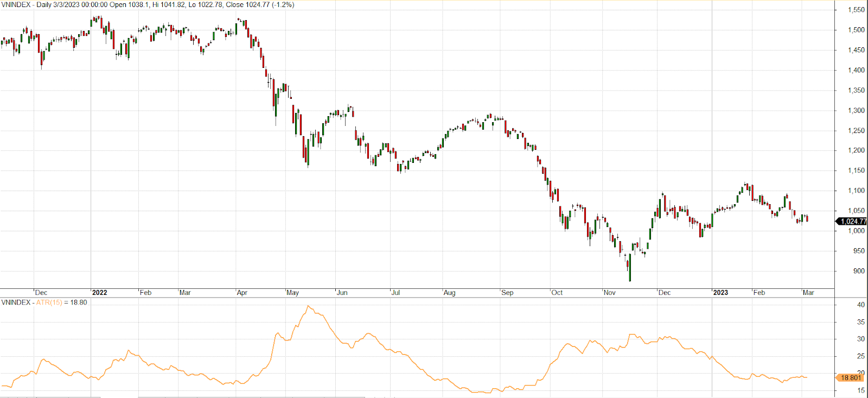The height and width of the screenshot is (398, 868).
Task: Click the last candlestick in March 2023
Action: point(807,218)
